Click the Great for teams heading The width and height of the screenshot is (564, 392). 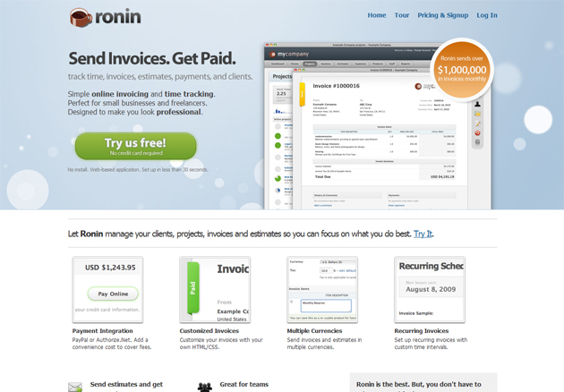244,385
